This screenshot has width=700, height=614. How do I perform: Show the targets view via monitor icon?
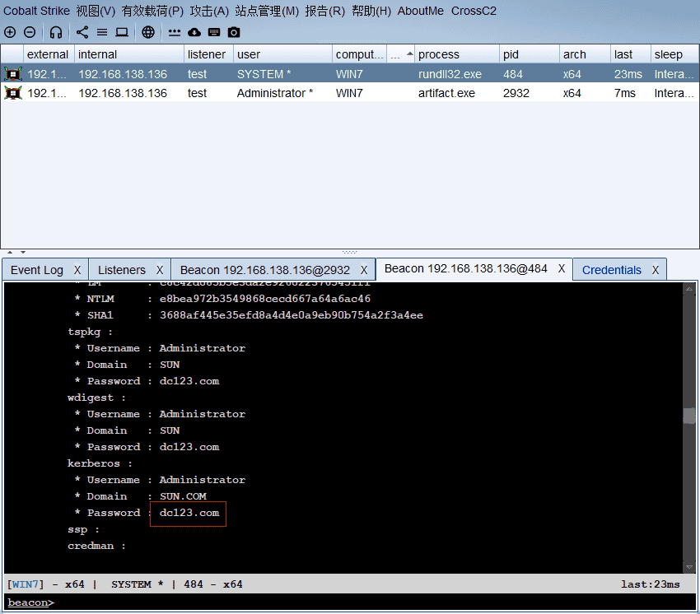coord(122,32)
